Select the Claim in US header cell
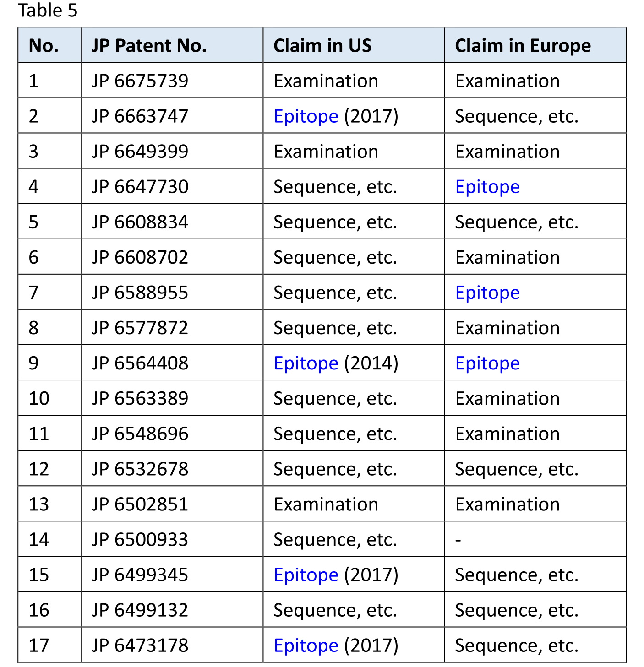This screenshot has height=667, width=644. point(354,45)
